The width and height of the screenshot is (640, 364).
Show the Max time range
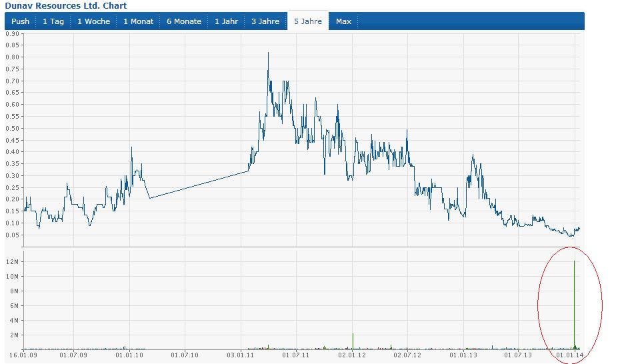(343, 21)
